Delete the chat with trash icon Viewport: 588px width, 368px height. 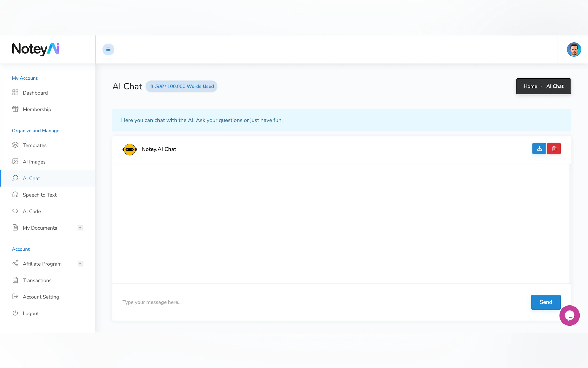pos(554,149)
